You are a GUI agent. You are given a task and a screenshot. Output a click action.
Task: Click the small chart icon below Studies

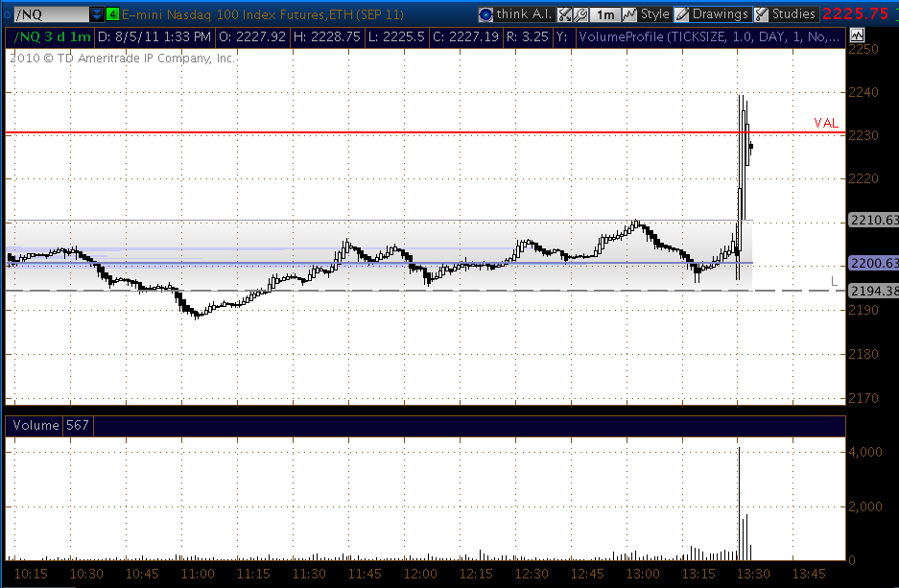pyautogui.click(x=857, y=35)
